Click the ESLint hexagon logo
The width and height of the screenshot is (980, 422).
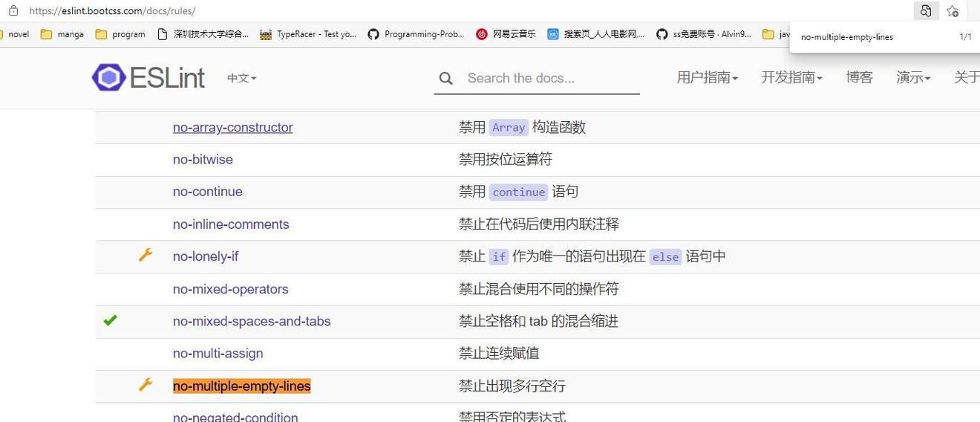108,77
